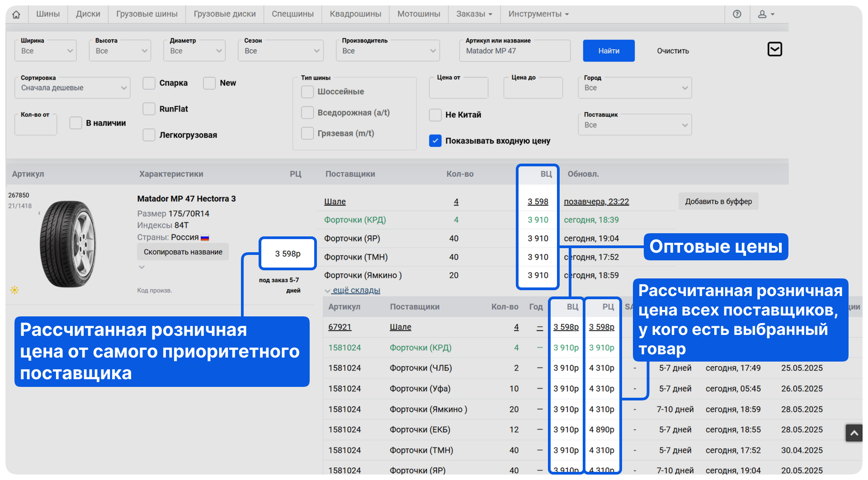868x480 pixels.
Task: Click the Найти search button
Action: click(x=609, y=51)
